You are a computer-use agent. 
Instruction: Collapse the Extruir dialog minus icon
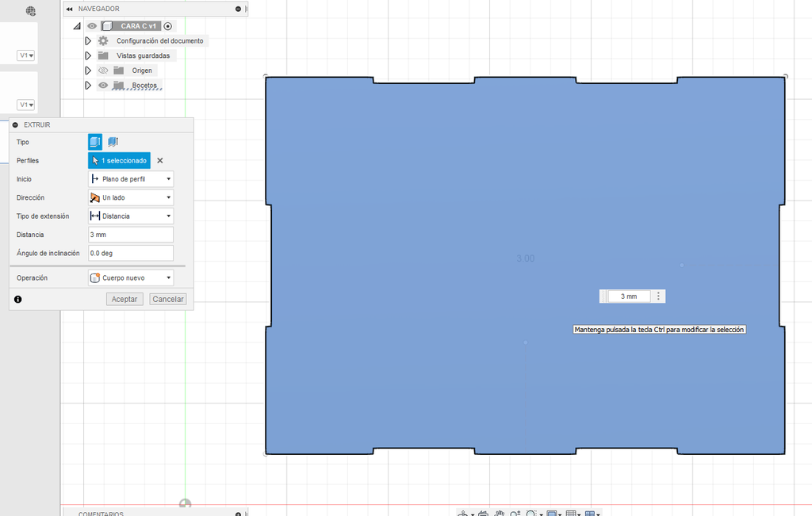pos(15,124)
